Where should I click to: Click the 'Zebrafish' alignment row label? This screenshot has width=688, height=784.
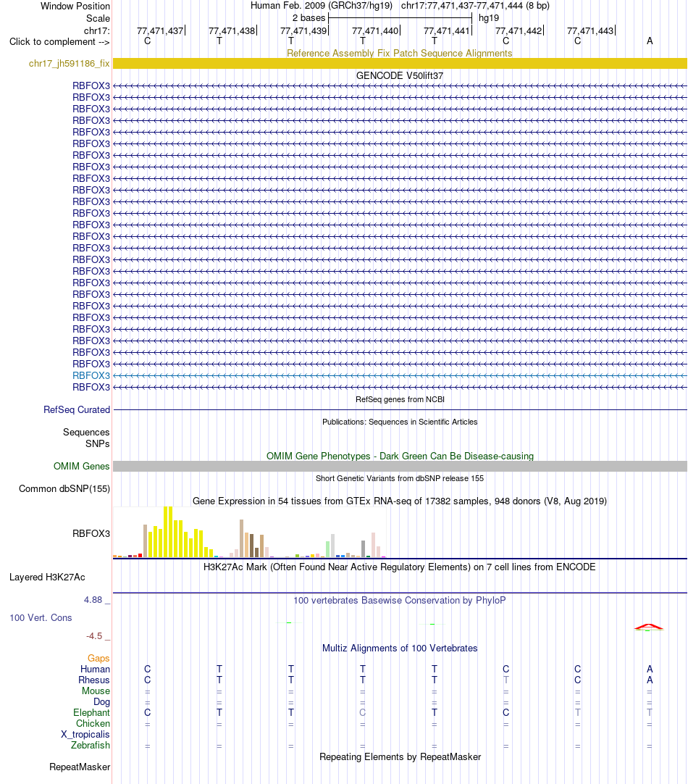(x=91, y=745)
